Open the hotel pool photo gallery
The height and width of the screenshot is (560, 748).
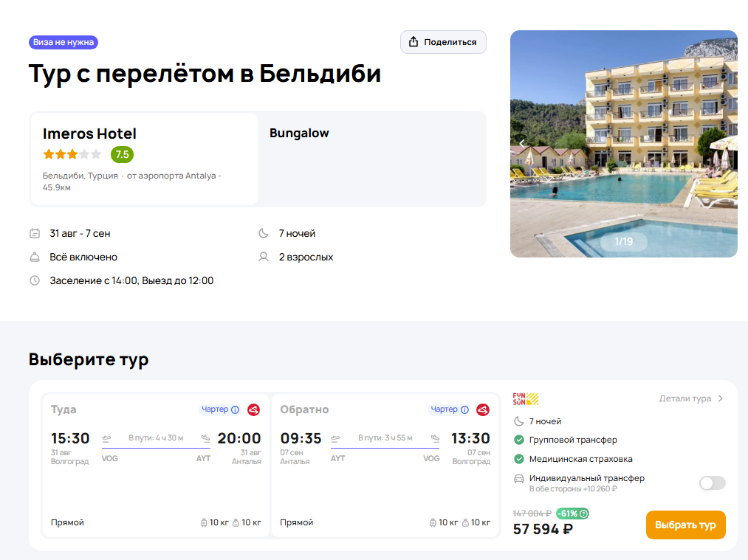click(x=623, y=144)
